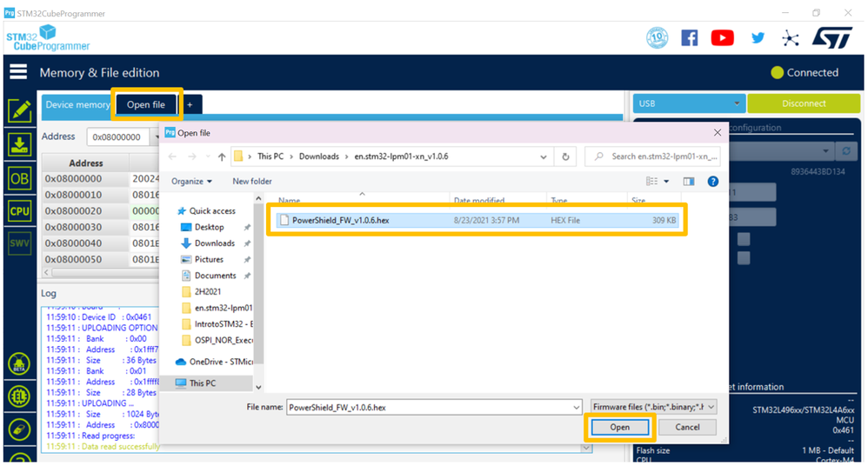The image size is (868, 466).
Task: Change the view layout options dropdown
Action: coord(666,182)
